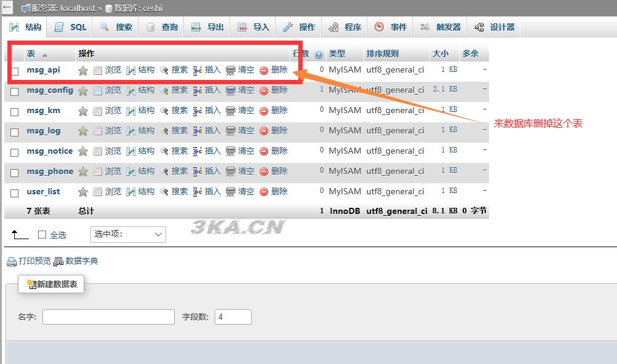
Task: Sort tables using the 表 column header arrow
Action: [44, 55]
